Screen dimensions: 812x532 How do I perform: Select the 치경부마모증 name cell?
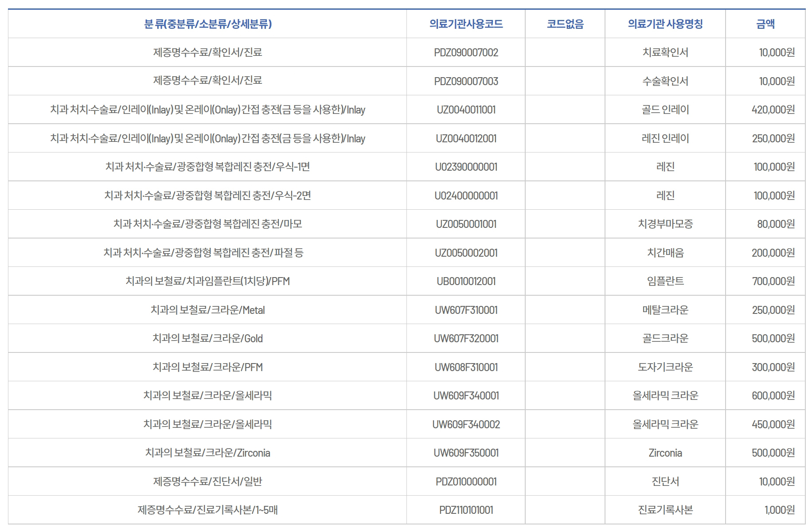tap(665, 224)
